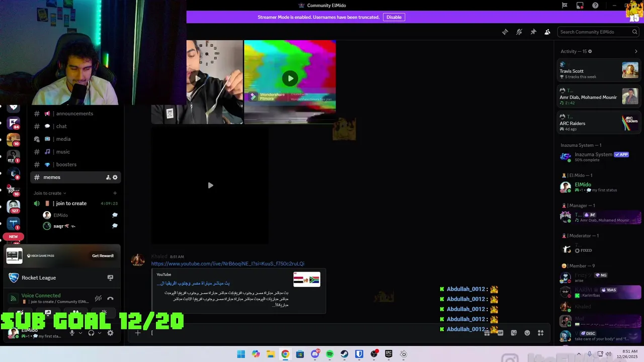Open the sticker picker icon
644x362 pixels.
click(514, 333)
